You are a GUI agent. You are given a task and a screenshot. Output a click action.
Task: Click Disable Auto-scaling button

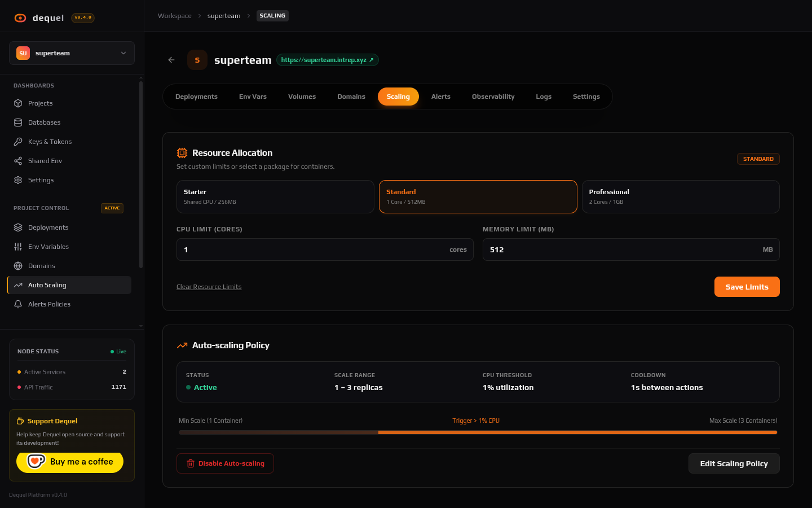(225, 463)
